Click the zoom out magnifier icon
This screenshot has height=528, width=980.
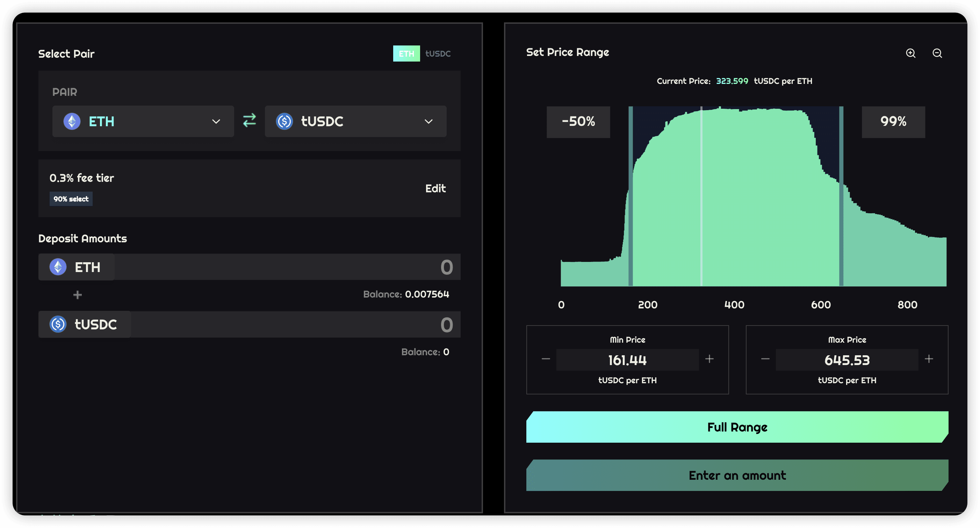click(x=937, y=53)
